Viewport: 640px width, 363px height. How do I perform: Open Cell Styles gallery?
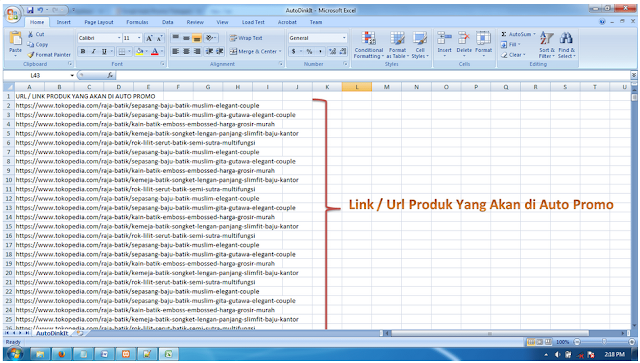tap(420, 45)
